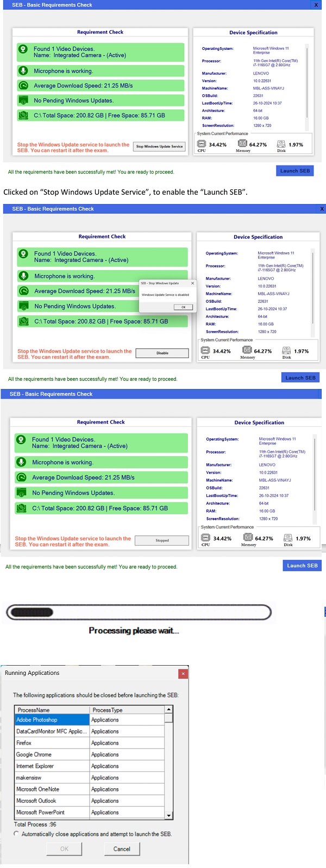The height and width of the screenshot is (868, 326).
Task: Close the Stop Windows Update popup
Action: [192, 283]
